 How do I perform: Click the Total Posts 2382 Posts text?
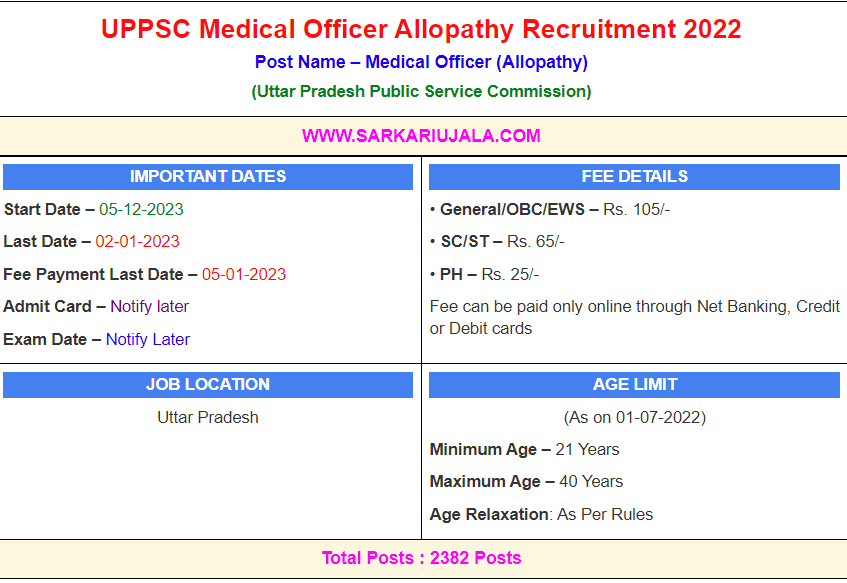(x=421, y=558)
